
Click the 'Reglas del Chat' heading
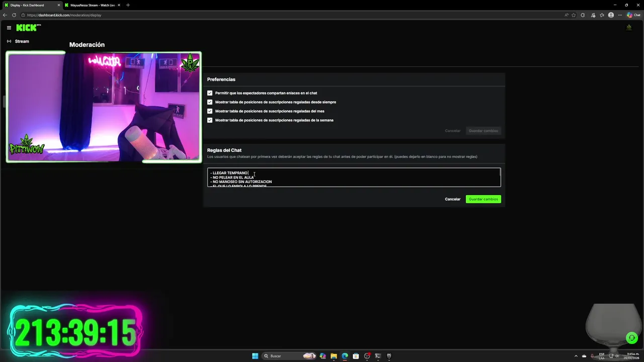click(224, 150)
